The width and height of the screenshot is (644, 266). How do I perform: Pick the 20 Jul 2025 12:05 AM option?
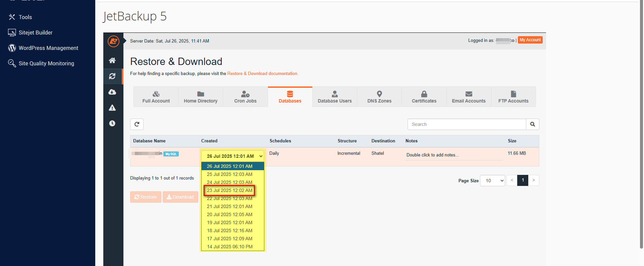click(229, 214)
